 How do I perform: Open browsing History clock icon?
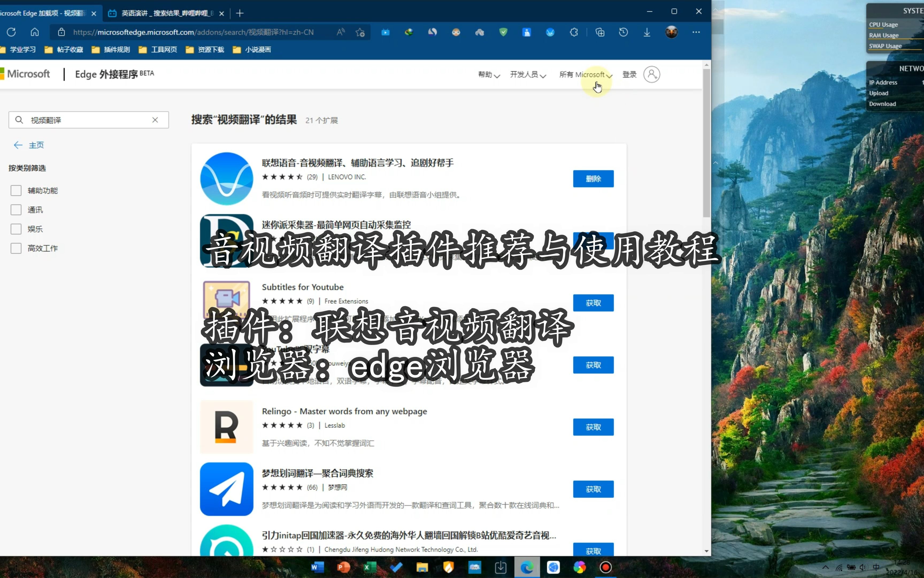(x=623, y=32)
